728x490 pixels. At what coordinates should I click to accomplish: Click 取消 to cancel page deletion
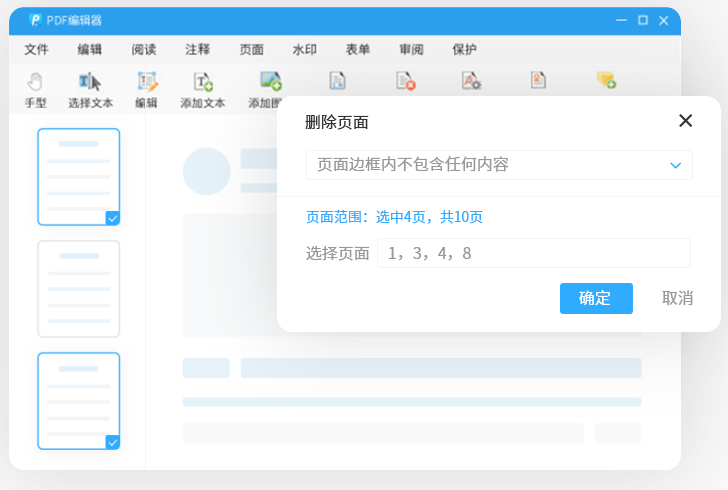coord(677,298)
